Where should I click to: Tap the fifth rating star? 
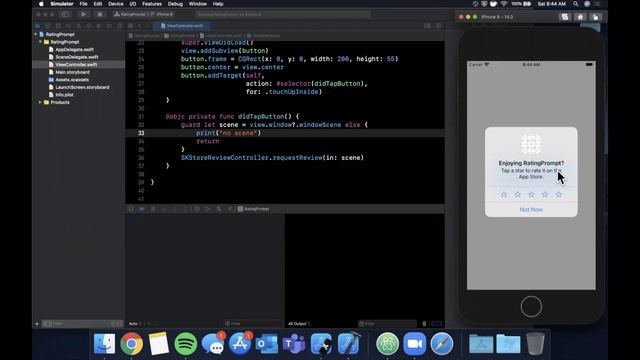(559, 195)
